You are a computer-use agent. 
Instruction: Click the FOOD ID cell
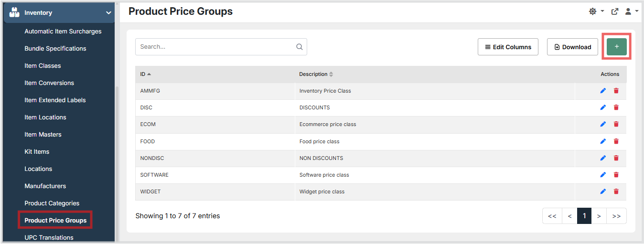coord(215,141)
